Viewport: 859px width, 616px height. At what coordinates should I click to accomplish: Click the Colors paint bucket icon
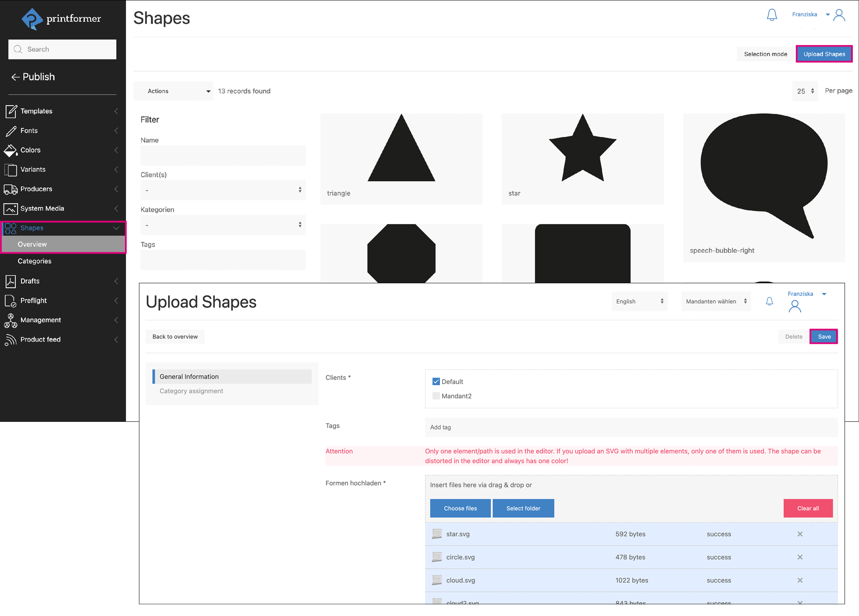[x=11, y=150]
